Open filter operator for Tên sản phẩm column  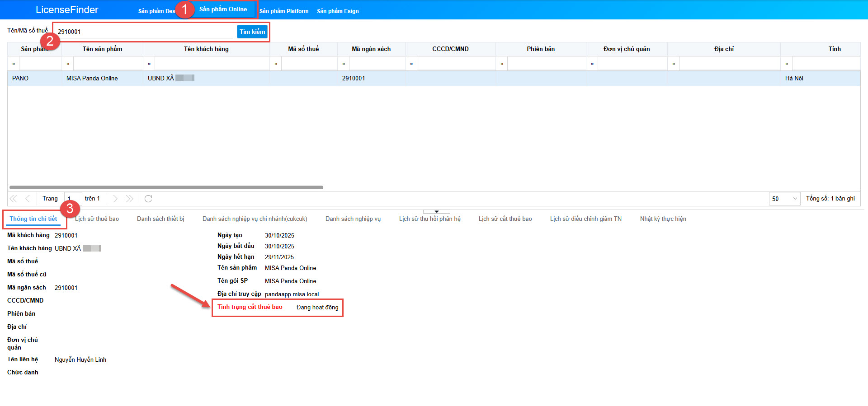[68, 64]
